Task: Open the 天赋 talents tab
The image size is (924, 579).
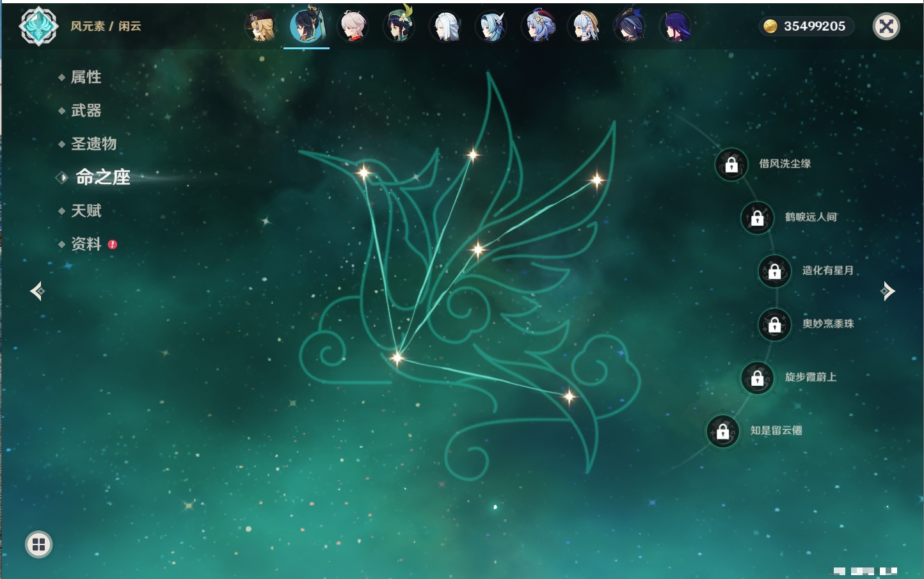Action: (86, 210)
